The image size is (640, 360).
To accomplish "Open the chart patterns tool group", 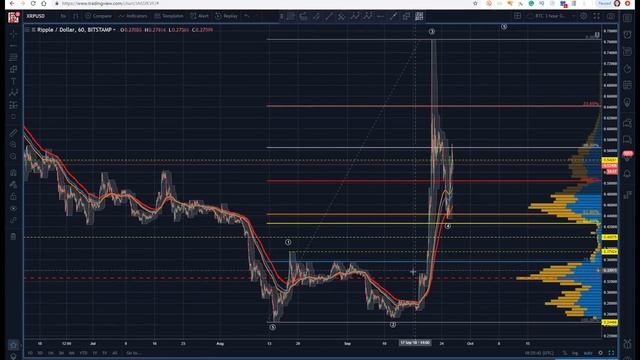I will (13, 93).
